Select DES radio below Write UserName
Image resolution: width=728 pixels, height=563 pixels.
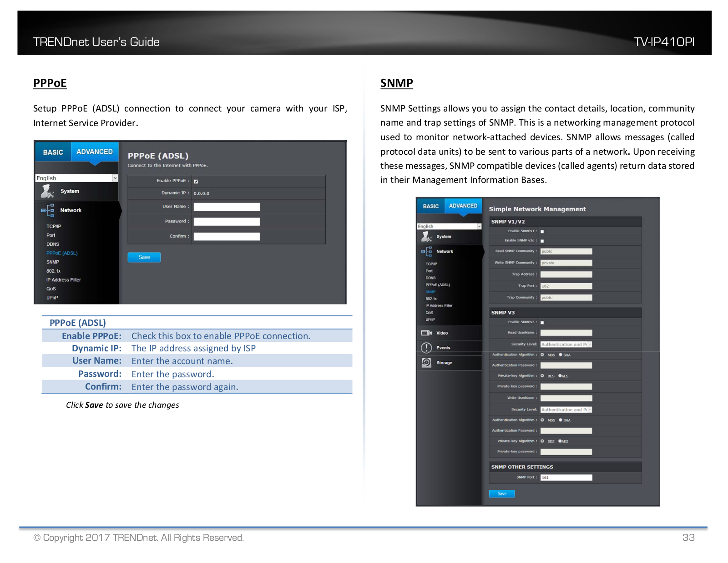pos(542,441)
